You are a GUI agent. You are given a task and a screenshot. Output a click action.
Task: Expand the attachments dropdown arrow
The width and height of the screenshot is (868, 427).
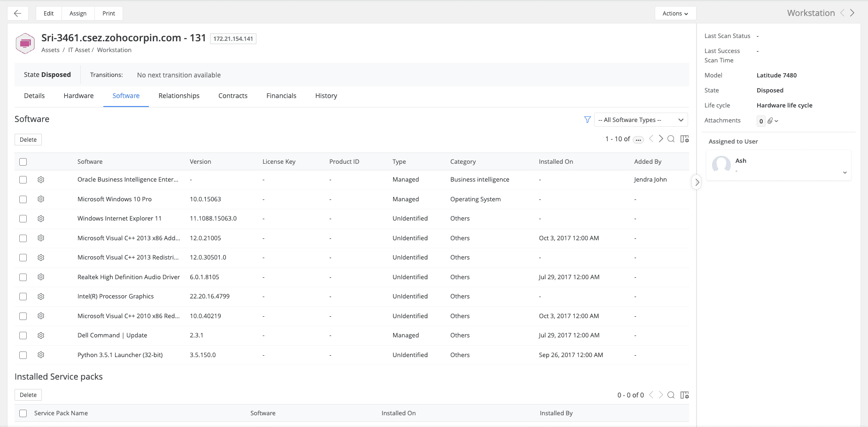pos(776,121)
